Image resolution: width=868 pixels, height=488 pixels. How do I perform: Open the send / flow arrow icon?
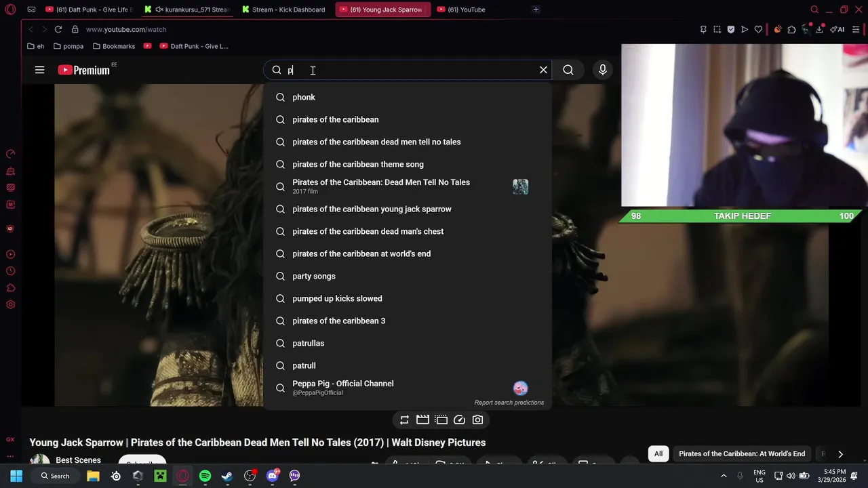[745, 29]
